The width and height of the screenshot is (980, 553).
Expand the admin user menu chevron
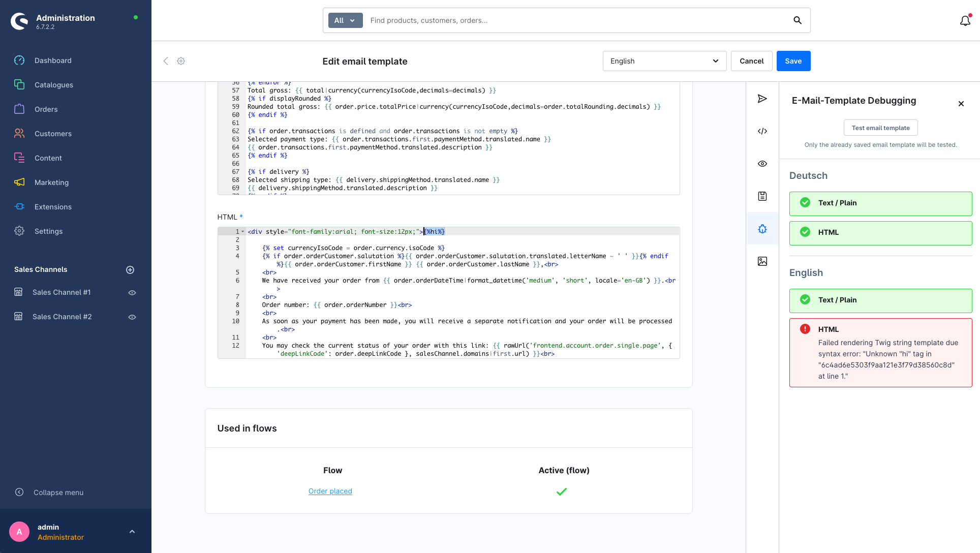[132, 532]
